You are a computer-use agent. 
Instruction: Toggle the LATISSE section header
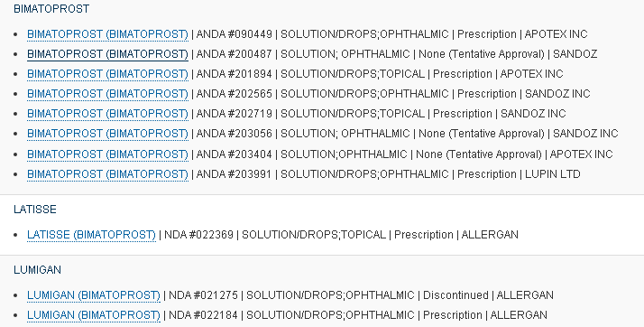tap(35, 210)
